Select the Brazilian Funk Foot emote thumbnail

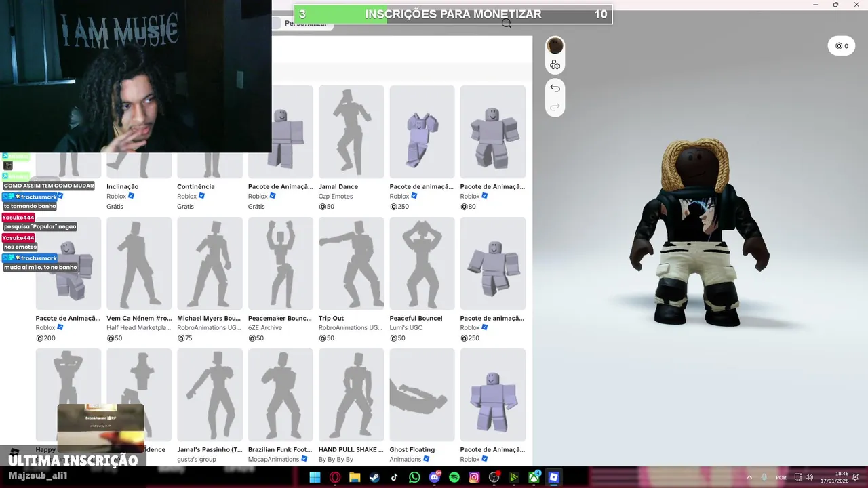281,395
